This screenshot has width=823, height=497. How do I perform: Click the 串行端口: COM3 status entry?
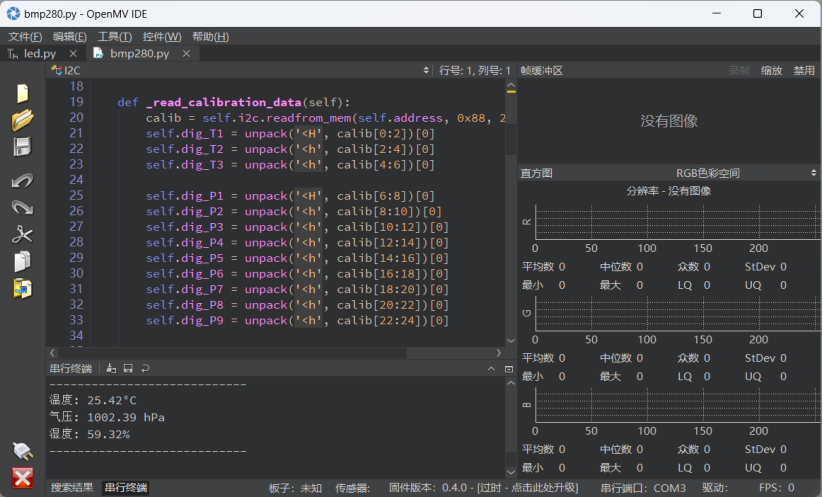coord(643,488)
